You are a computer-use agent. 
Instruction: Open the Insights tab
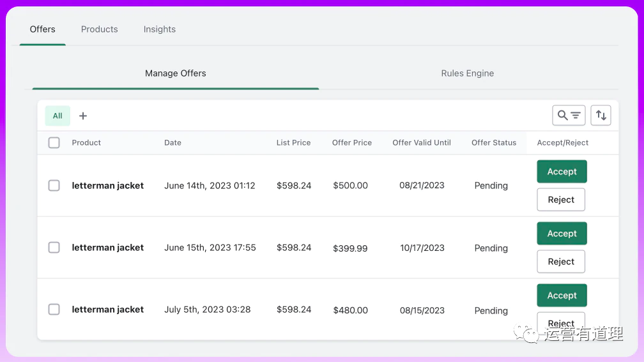coord(159,29)
